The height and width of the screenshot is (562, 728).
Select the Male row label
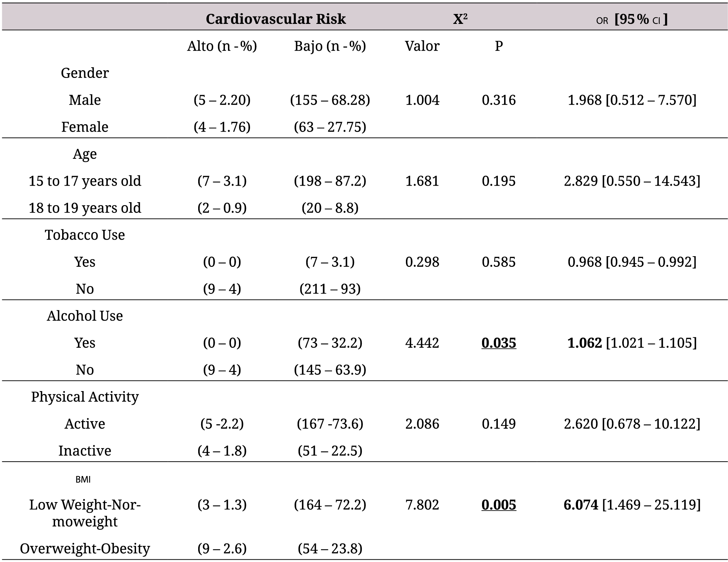pyautogui.click(x=85, y=100)
